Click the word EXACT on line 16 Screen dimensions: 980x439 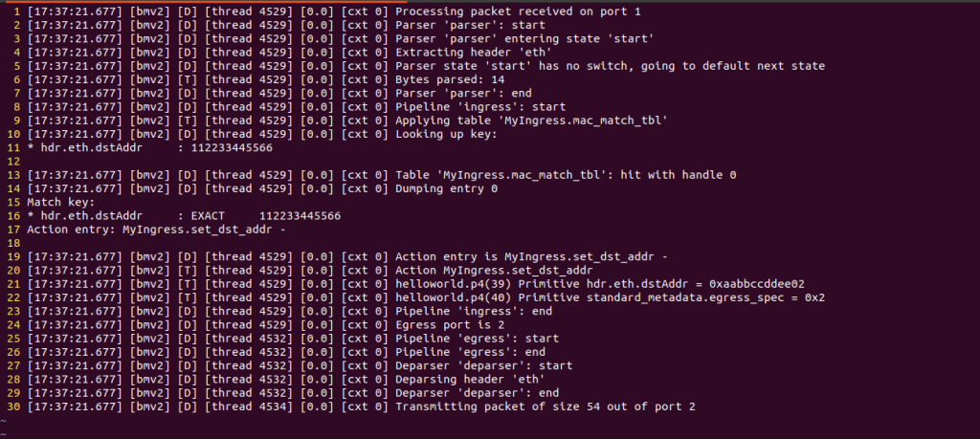208,216
